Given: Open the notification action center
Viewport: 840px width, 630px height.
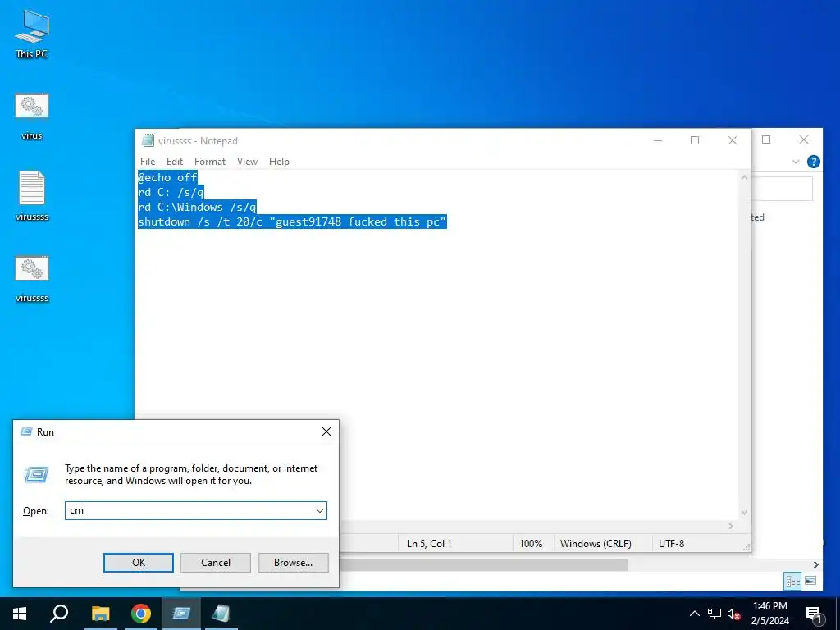Looking at the screenshot, I should 813,614.
